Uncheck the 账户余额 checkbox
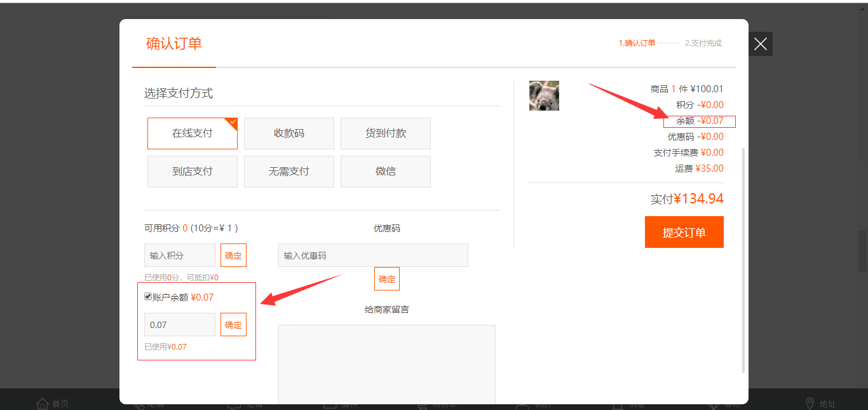The image size is (868, 410). click(148, 296)
